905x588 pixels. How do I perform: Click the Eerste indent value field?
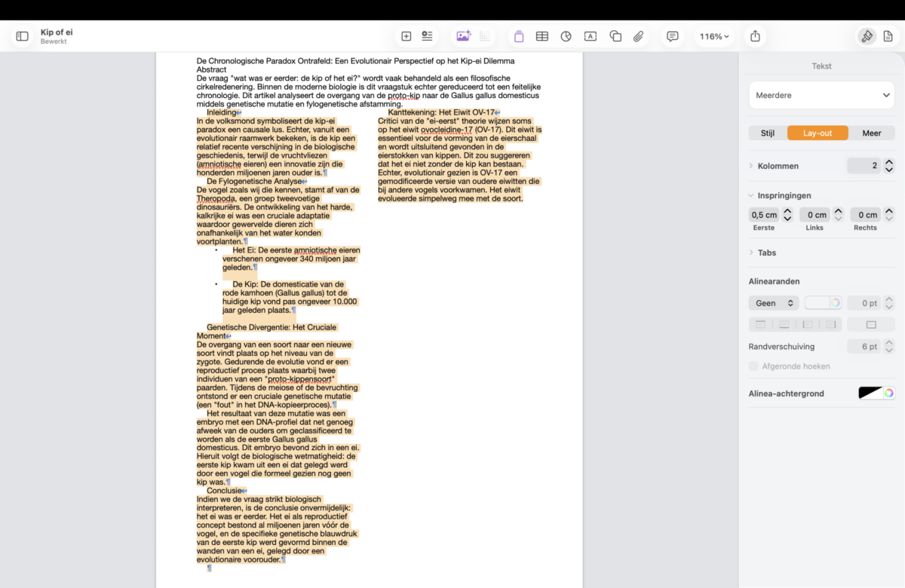[764, 215]
